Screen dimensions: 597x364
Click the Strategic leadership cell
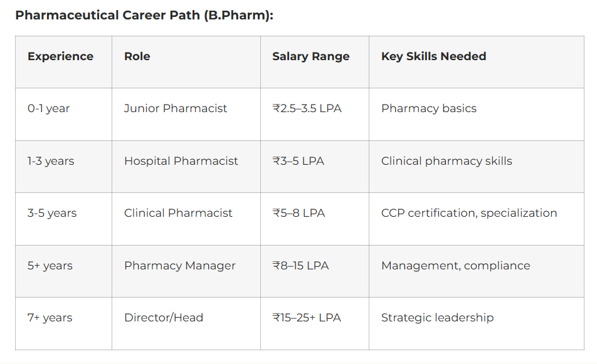tap(438, 318)
